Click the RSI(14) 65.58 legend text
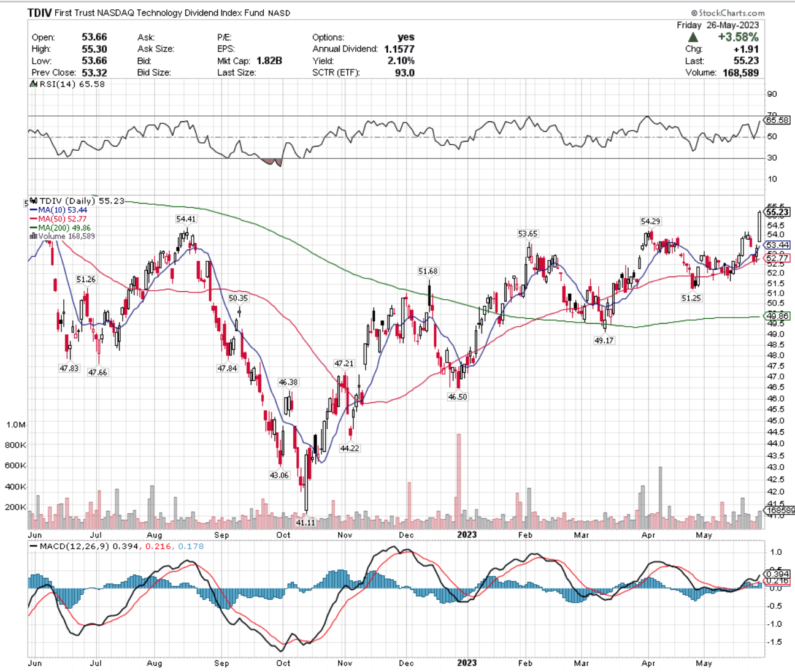Image resolution: width=795 pixels, height=672 pixels. click(x=72, y=84)
